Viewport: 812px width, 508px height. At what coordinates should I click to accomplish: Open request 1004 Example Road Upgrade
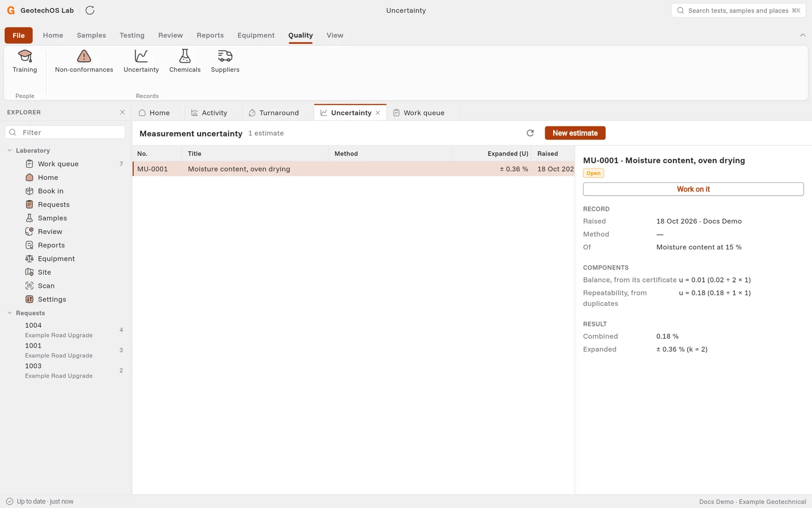click(x=65, y=330)
